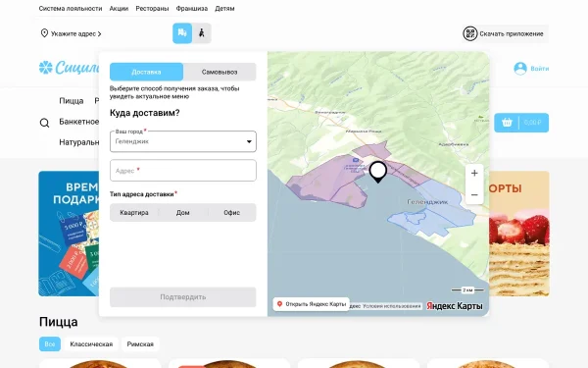
Task: Click the city dropdown arrow
Action: coord(249,141)
